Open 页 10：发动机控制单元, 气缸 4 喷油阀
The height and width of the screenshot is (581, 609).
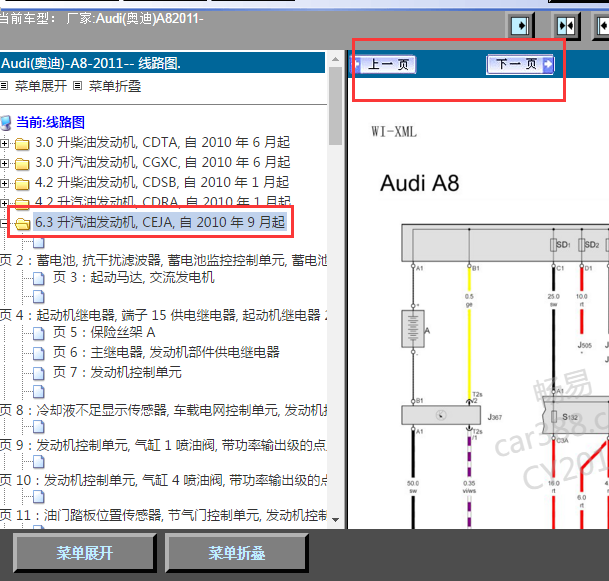tap(163, 480)
